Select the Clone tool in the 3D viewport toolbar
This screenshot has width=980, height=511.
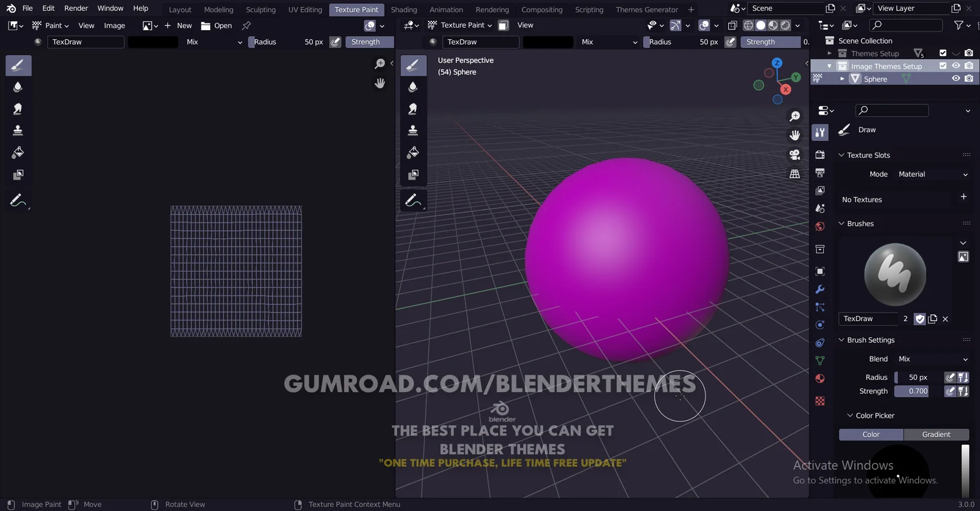pos(413,131)
